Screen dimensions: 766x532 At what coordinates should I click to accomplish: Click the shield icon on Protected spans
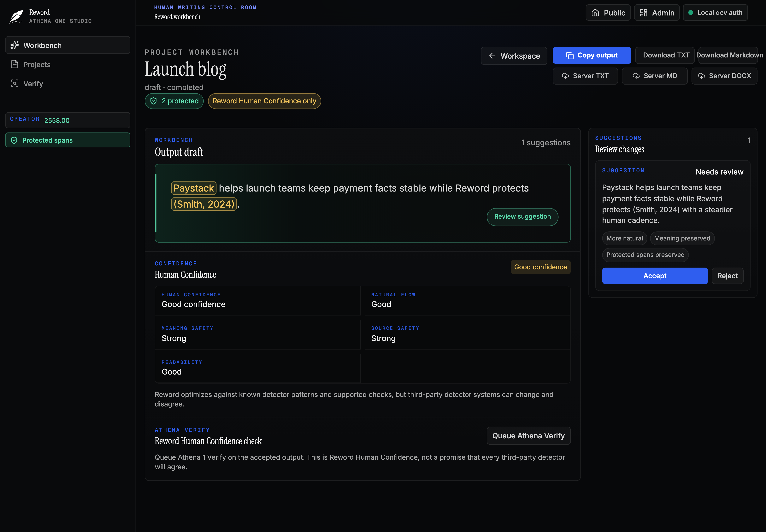pyautogui.click(x=14, y=140)
